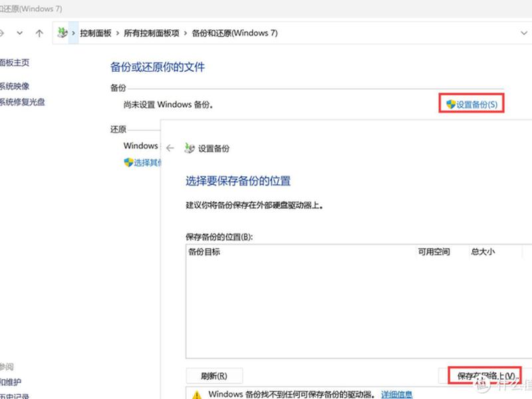This screenshot has width=532, height=399.
Task: Click the heading 选择要保存备份的位置
Action: pos(238,181)
